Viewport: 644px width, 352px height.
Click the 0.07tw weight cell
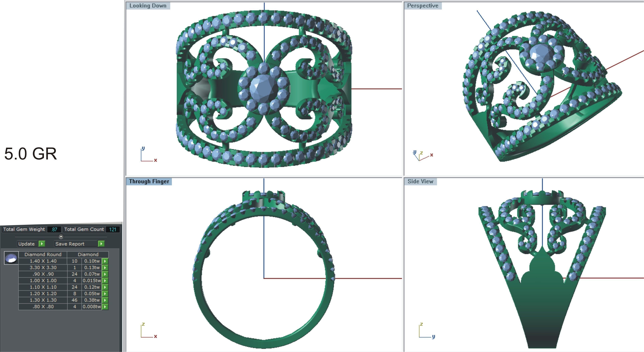tap(92, 274)
